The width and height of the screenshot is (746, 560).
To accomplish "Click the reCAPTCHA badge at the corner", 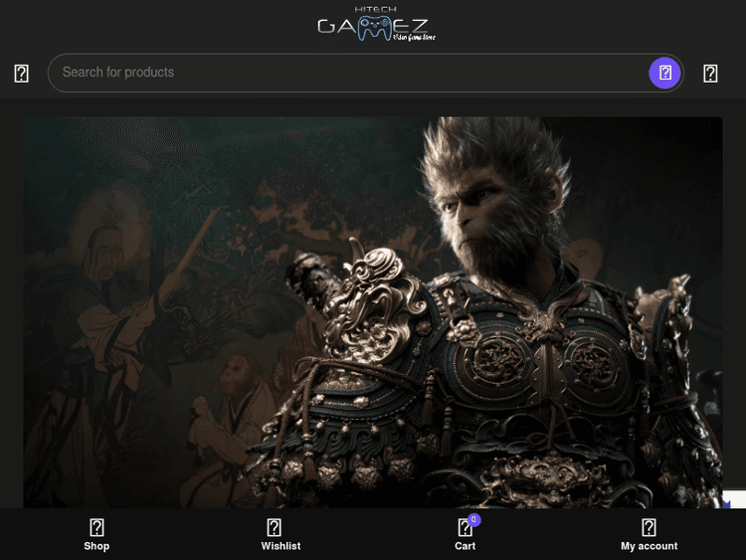I will point(734,499).
